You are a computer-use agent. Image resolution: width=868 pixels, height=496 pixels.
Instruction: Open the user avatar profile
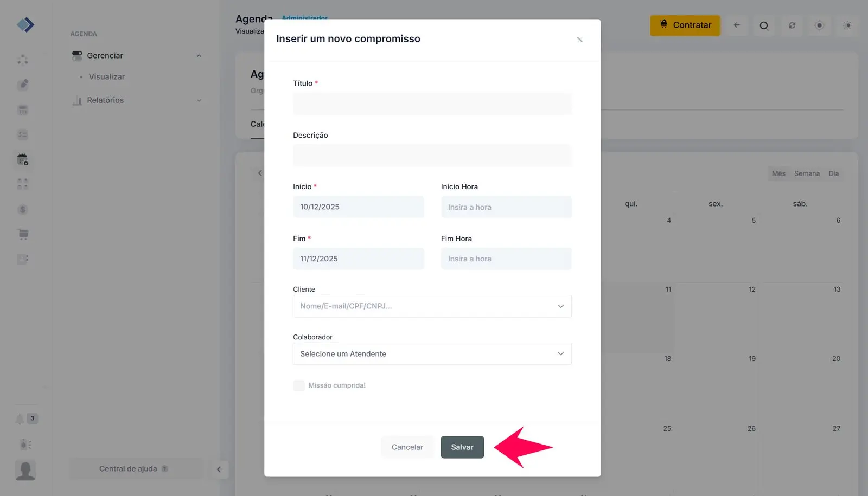coord(25,470)
